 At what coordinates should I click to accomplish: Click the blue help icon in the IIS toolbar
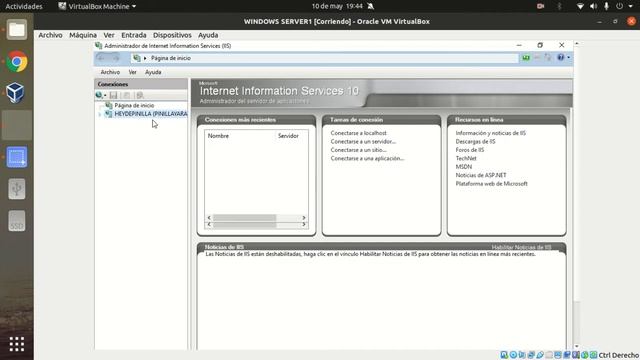(x=561, y=58)
